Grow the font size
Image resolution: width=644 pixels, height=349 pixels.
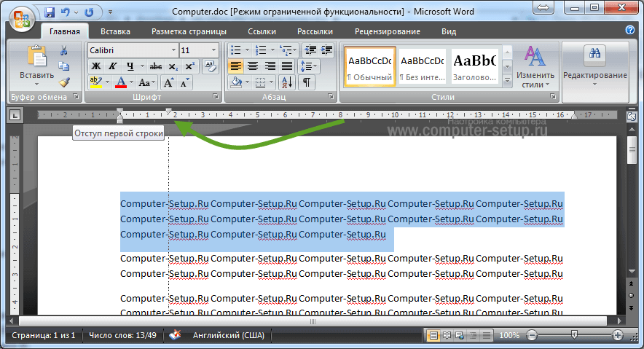click(x=168, y=83)
